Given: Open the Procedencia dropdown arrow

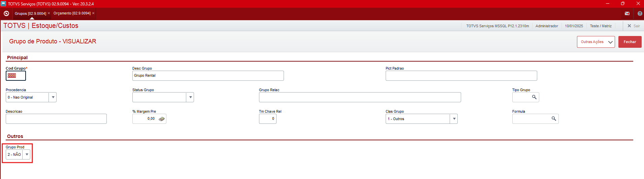Looking at the screenshot, I should click(x=53, y=97).
